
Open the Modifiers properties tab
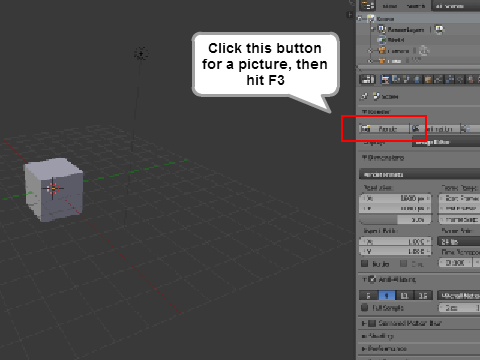[450, 79]
